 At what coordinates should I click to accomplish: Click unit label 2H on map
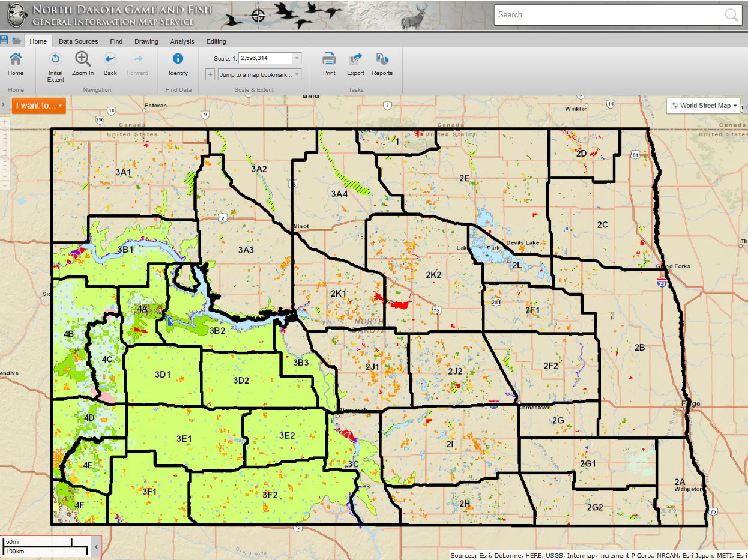[464, 503]
